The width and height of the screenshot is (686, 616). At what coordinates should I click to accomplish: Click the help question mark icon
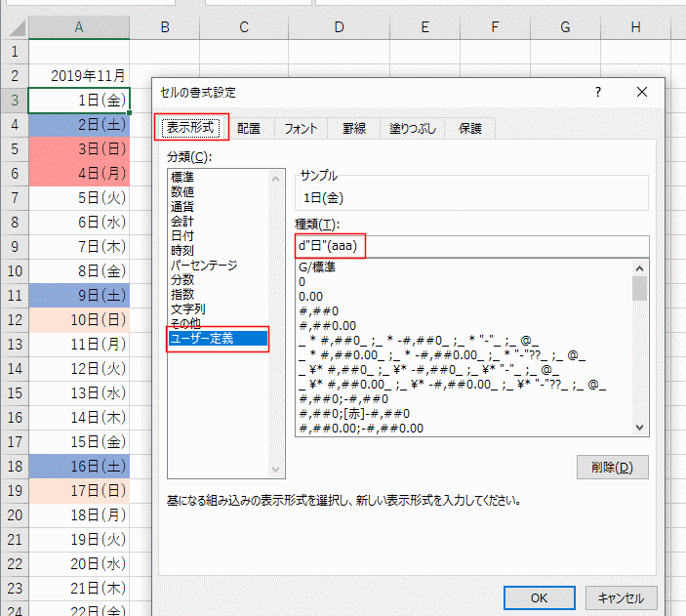click(x=596, y=92)
